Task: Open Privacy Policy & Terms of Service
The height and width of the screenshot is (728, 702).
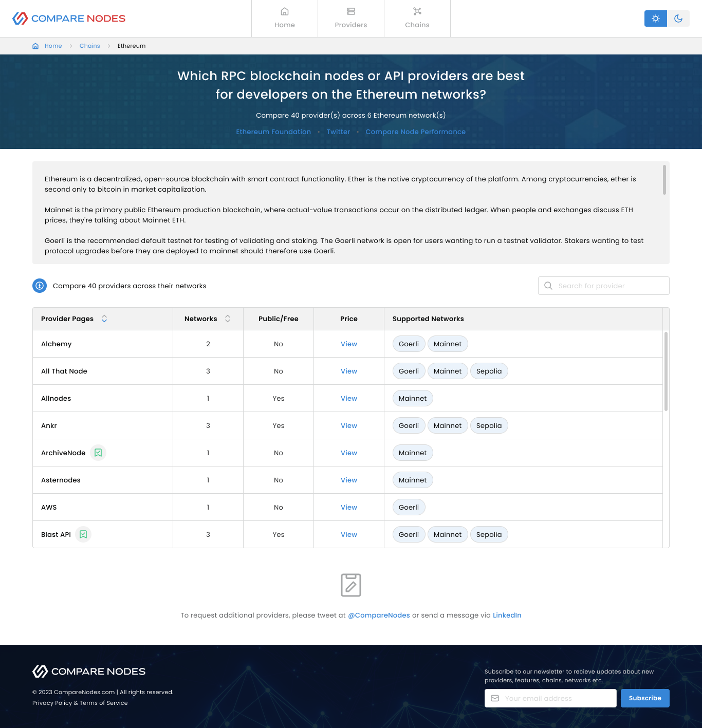Action: pyautogui.click(x=80, y=703)
